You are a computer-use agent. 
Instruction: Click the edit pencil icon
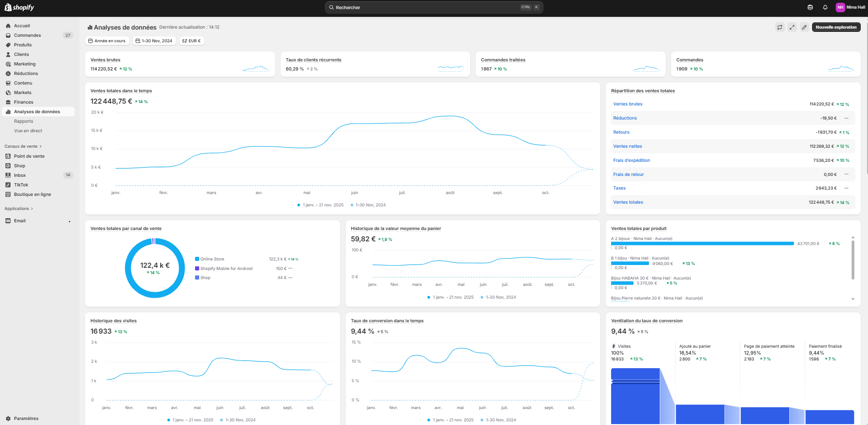804,27
